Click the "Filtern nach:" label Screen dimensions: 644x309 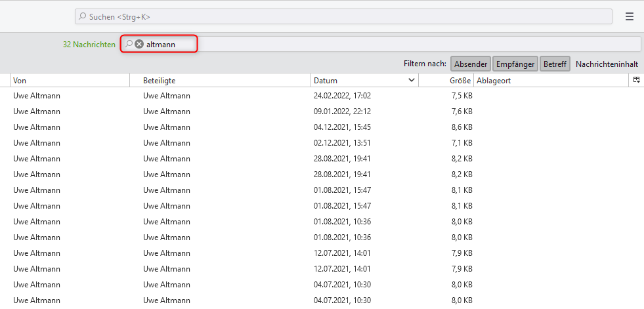(x=425, y=64)
